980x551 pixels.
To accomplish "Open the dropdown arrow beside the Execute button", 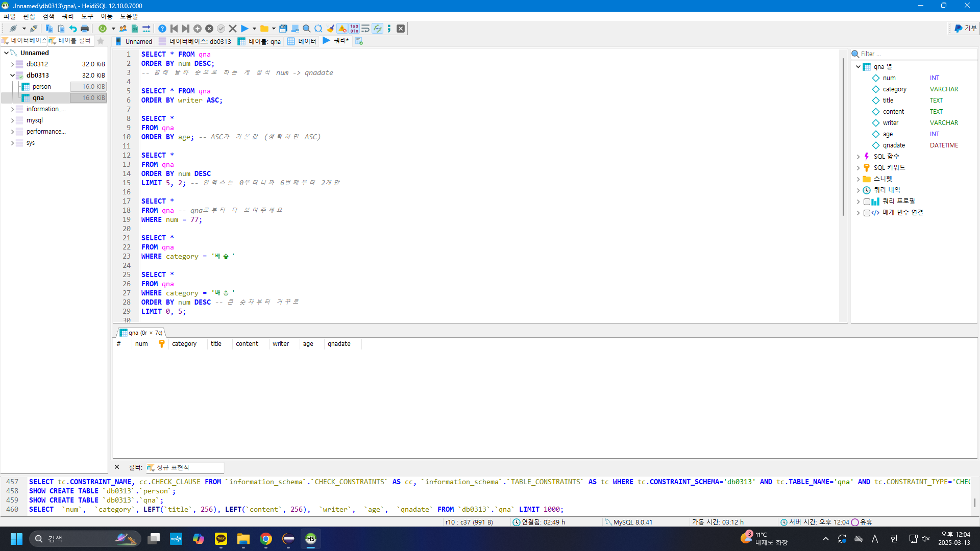I will (x=254, y=29).
